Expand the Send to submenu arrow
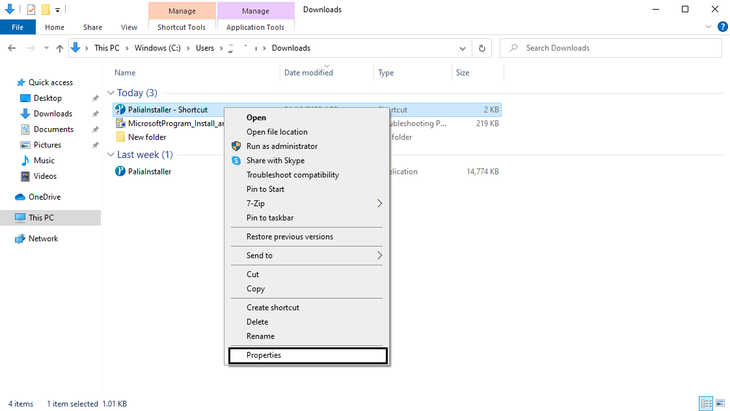This screenshot has height=411, width=730. pyautogui.click(x=379, y=256)
